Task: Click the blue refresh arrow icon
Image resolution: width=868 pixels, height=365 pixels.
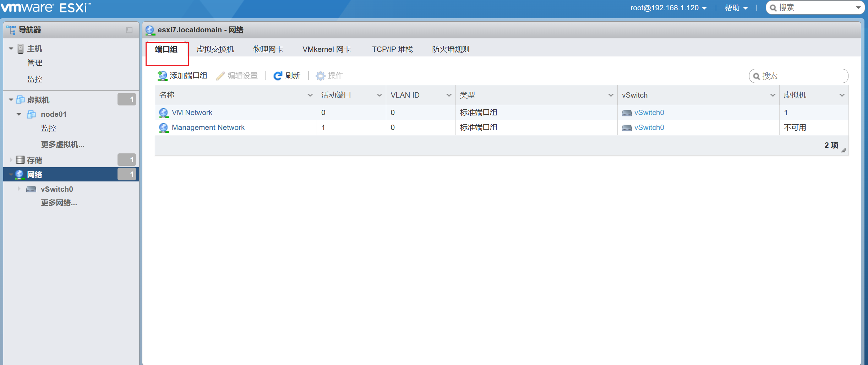Action: click(x=278, y=76)
